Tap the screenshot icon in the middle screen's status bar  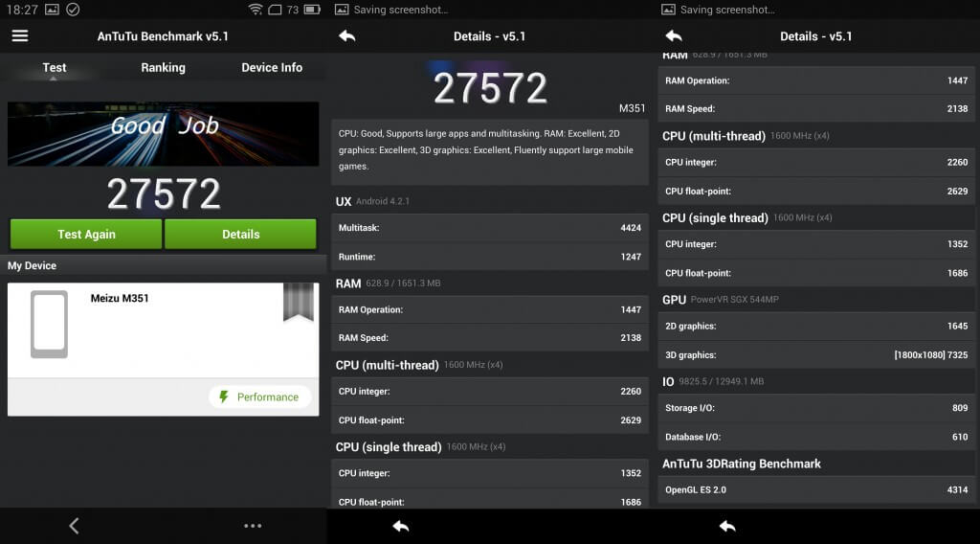point(342,10)
